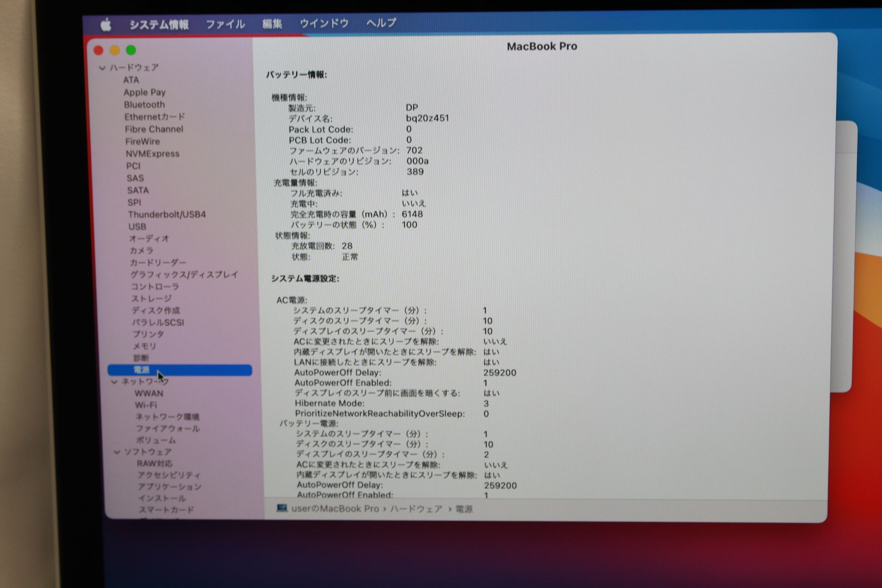The height and width of the screenshot is (588, 882).
Task: Select Apple Pay in the sidebar
Action: coord(144,92)
